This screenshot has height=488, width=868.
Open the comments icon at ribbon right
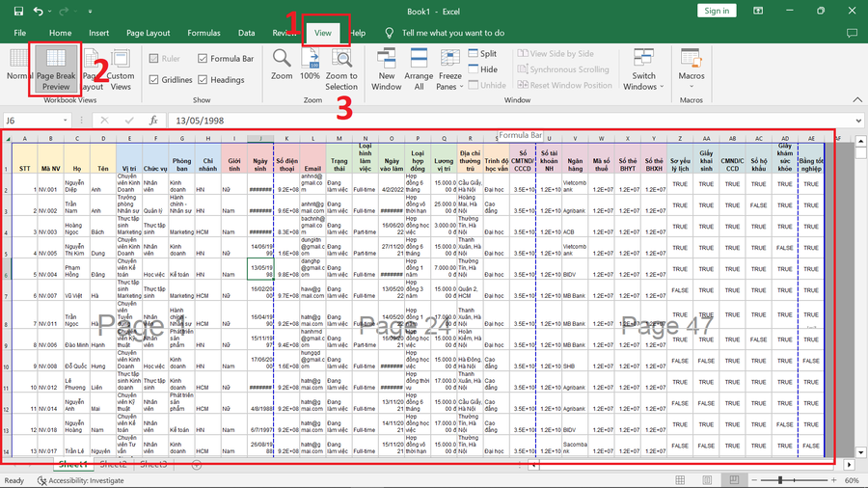click(852, 33)
